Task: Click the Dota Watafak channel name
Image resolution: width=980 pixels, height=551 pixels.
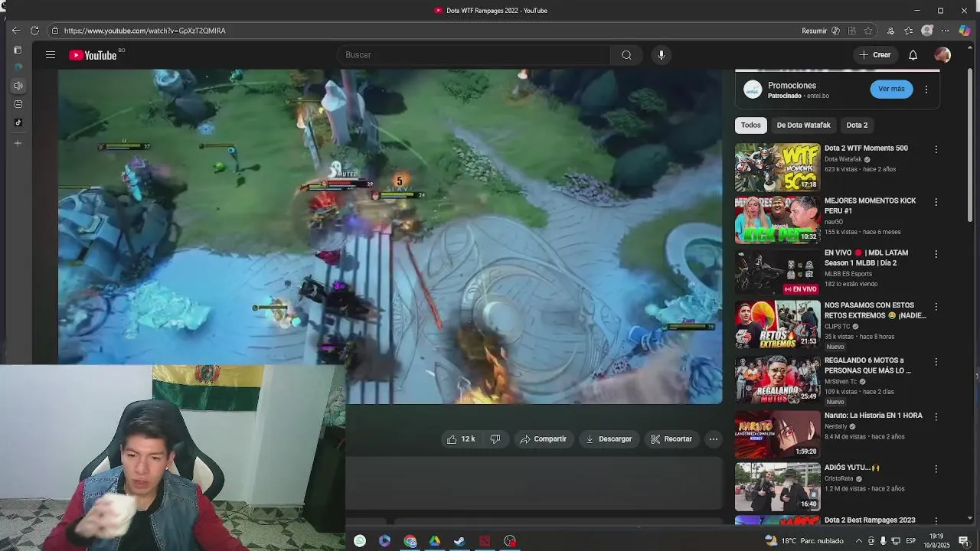Action: 843,159
